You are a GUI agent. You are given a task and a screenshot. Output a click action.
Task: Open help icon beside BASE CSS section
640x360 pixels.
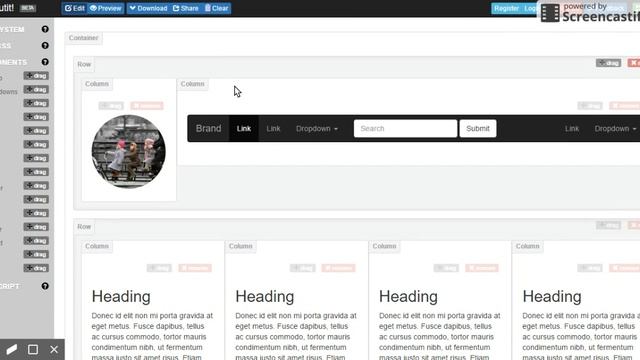(45, 45)
